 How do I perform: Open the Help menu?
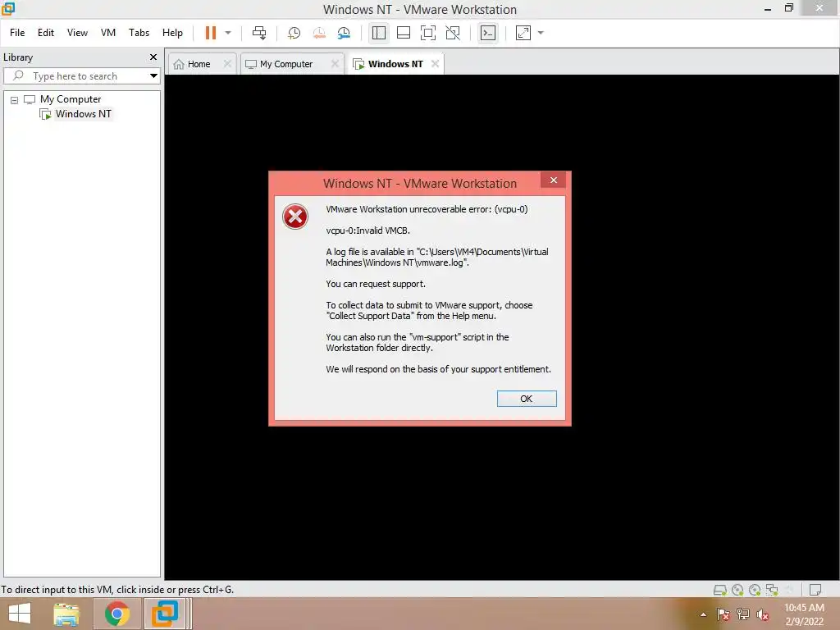172,33
